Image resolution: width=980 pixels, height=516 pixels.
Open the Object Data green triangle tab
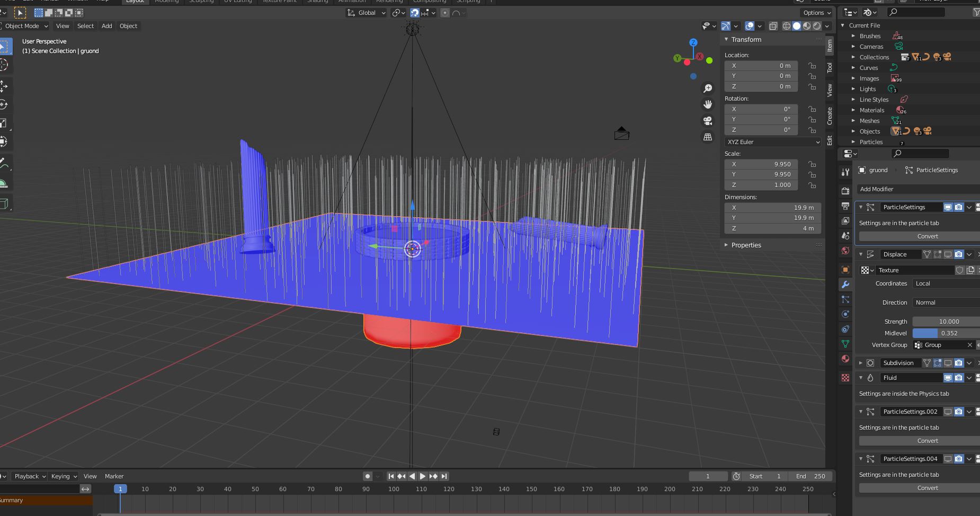[x=845, y=344]
